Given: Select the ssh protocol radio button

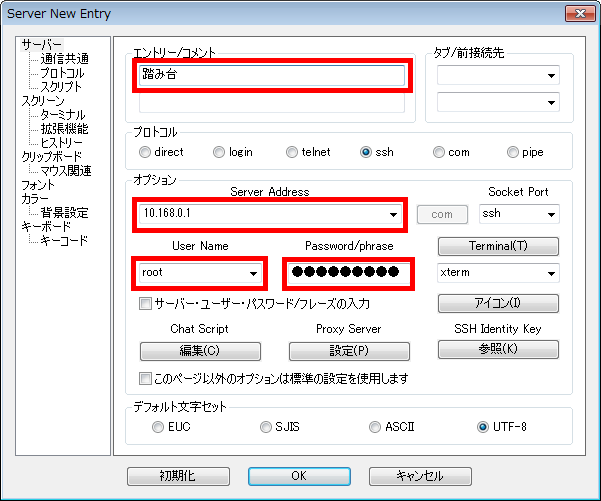Looking at the screenshot, I should (x=366, y=152).
